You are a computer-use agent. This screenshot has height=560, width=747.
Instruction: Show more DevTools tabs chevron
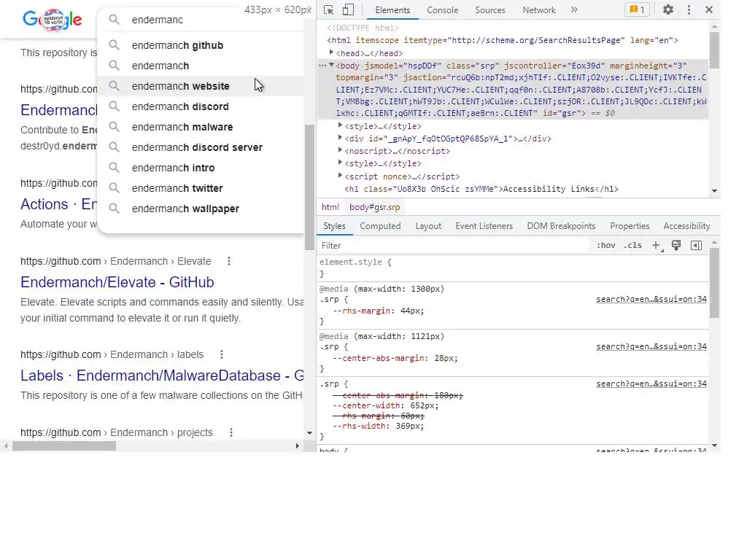(574, 9)
